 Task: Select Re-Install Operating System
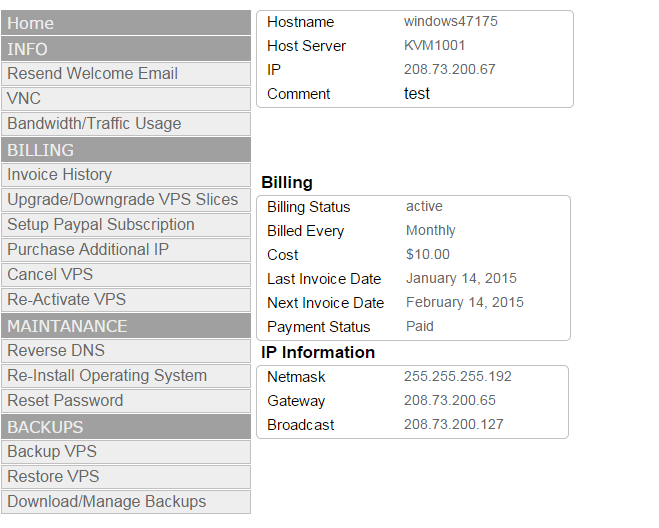[x=126, y=376]
